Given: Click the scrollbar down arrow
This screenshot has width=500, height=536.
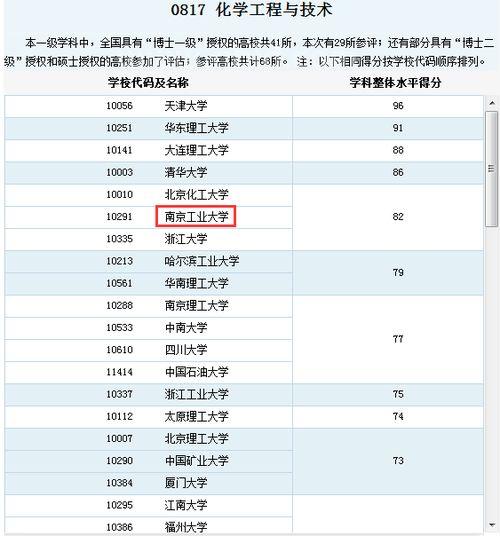Looking at the screenshot, I should pos(492,525).
